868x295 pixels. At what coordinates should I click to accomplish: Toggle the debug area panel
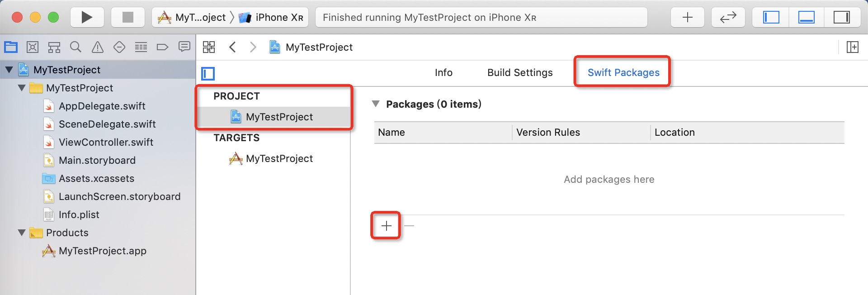coord(806,17)
